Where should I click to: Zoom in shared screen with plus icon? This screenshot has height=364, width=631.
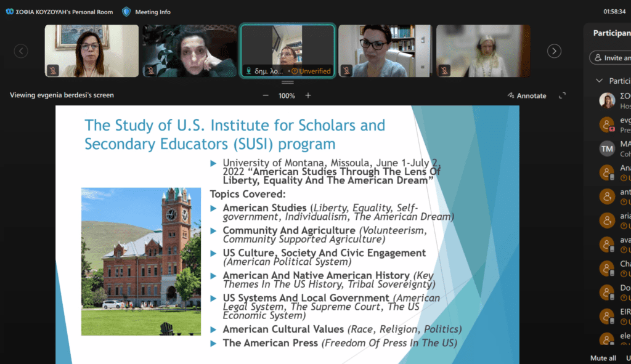click(x=308, y=95)
